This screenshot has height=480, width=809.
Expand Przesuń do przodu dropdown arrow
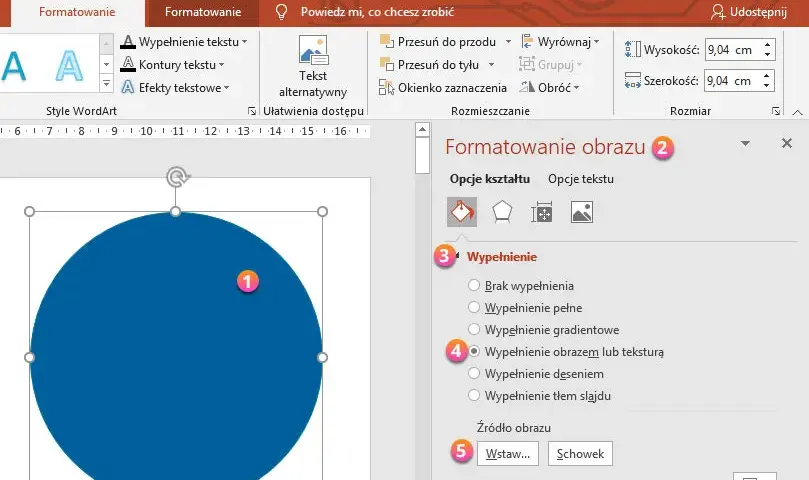click(508, 42)
